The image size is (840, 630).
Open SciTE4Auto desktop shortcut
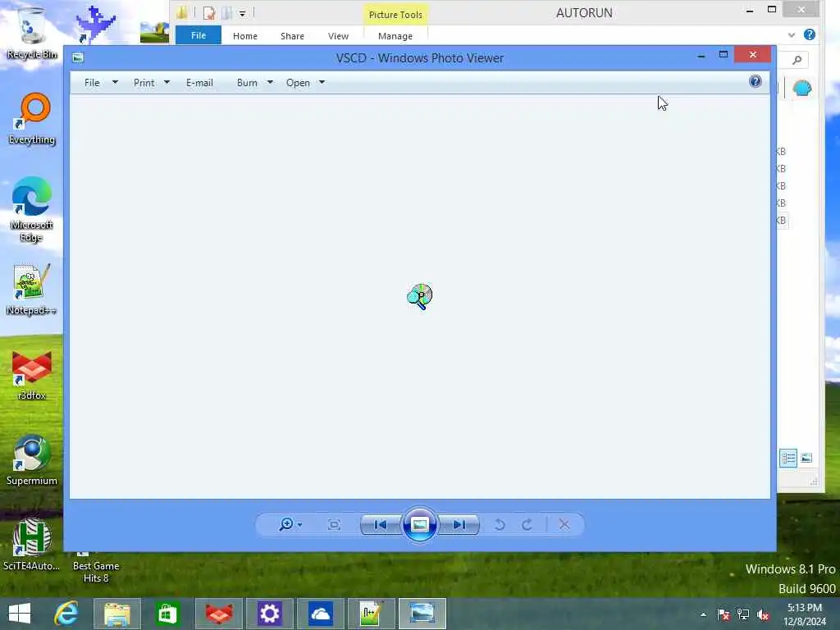32,545
